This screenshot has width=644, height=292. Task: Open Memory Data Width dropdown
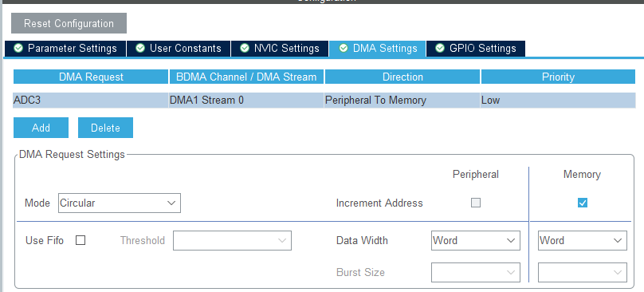583,241
